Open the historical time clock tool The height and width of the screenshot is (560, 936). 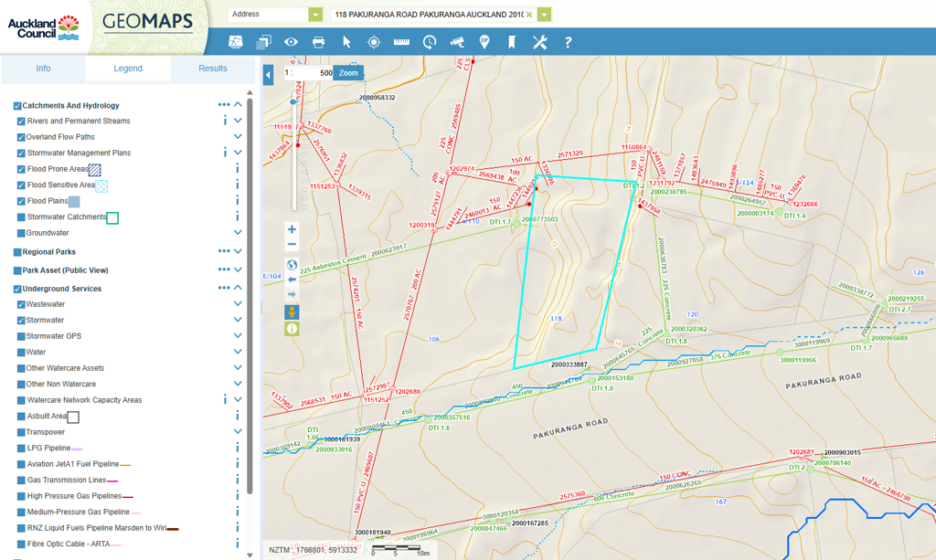point(429,42)
